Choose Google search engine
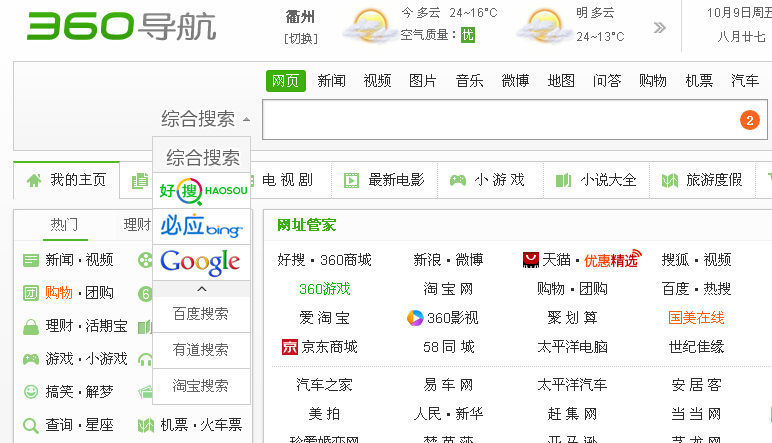 coord(200,262)
